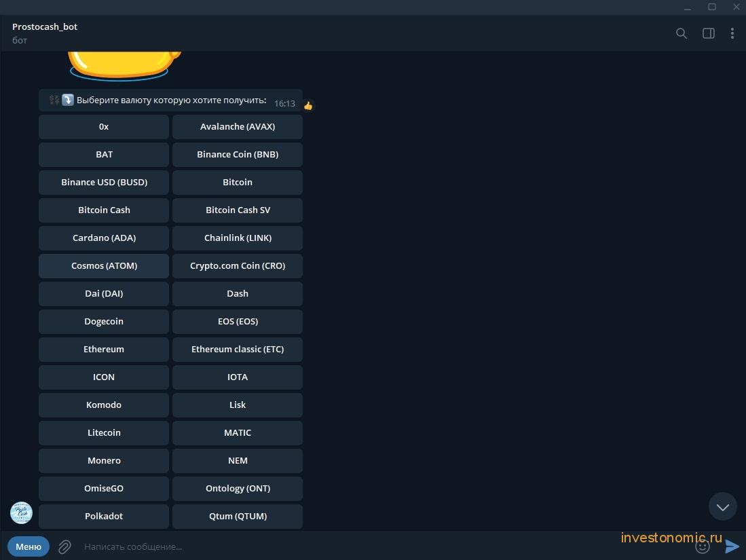
Task: Select OmiseGO currency
Action: (104, 489)
